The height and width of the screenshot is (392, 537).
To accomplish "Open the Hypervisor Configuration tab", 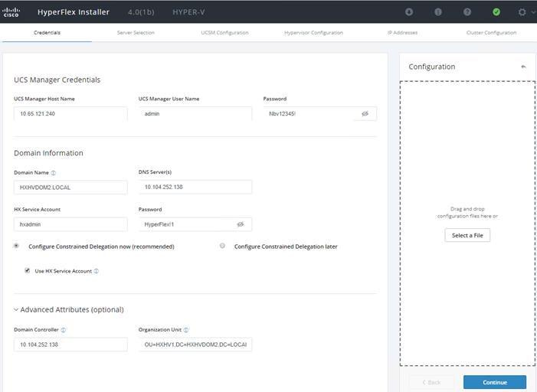I will pyautogui.click(x=313, y=32).
